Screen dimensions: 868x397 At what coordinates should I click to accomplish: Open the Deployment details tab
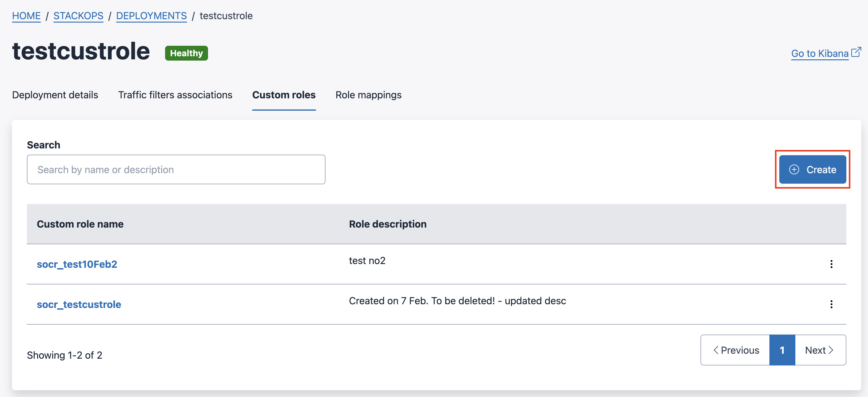coord(55,95)
